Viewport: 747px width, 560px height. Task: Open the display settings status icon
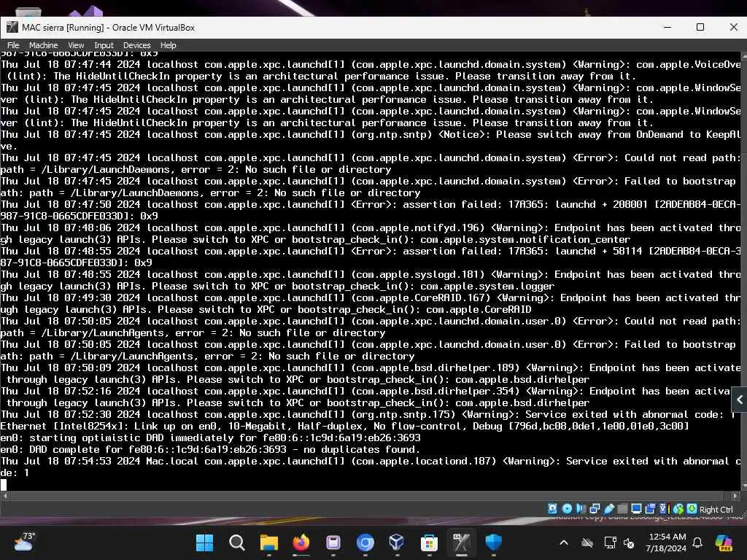[x=636, y=508]
